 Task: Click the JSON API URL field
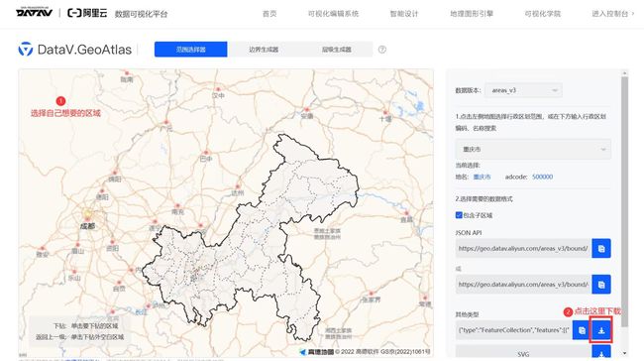[x=523, y=248]
